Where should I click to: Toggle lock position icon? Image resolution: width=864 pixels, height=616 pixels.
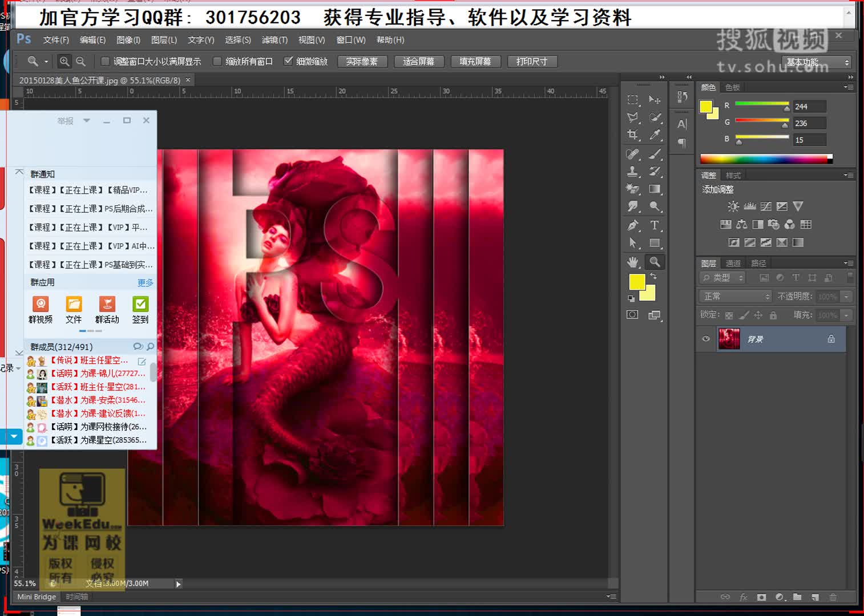point(758,315)
